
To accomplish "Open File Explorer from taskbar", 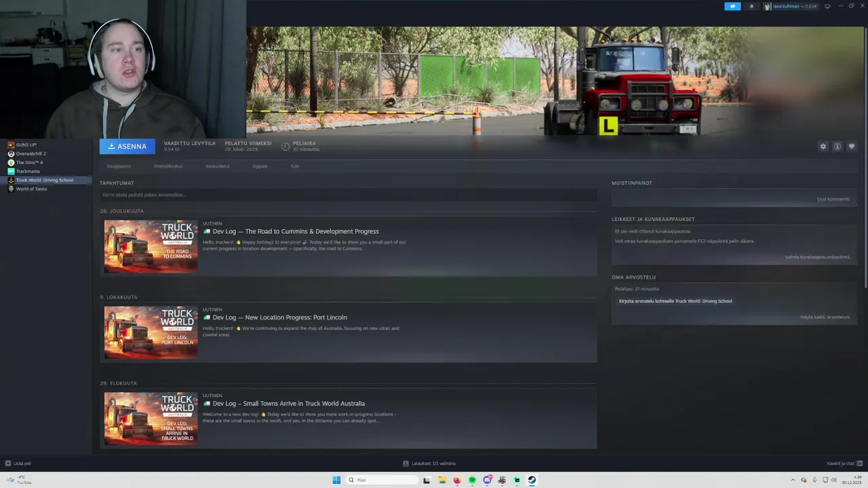I will coord(442,480).
